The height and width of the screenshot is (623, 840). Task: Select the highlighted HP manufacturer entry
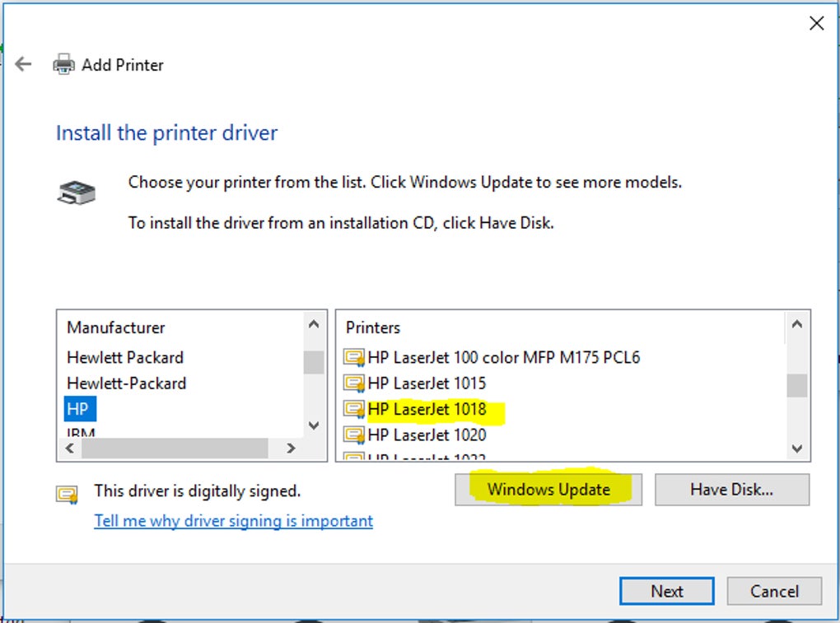point(78,408)
